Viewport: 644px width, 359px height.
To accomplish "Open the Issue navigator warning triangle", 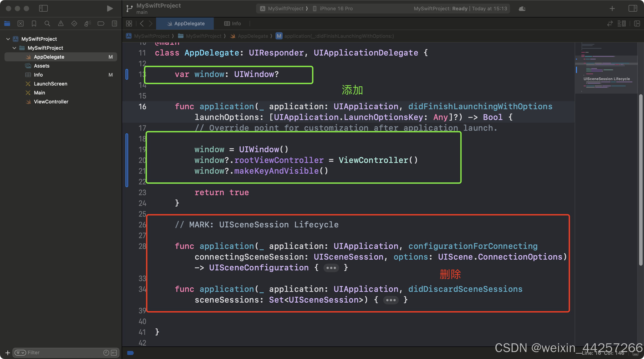I will point(61,23).
